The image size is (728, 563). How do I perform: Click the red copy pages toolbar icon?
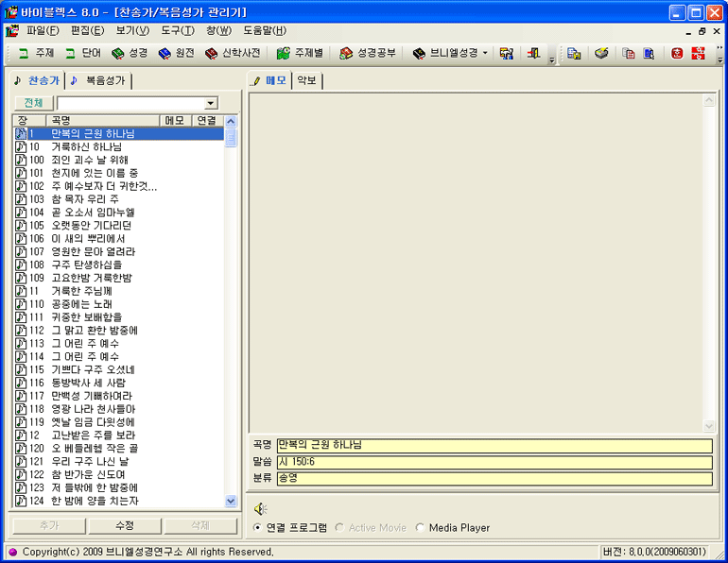[x=628, y=53]
